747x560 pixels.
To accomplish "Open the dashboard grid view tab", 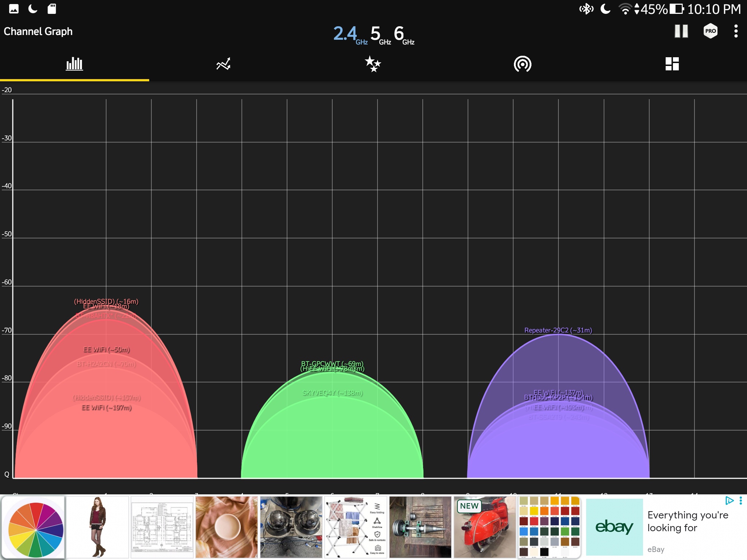I will point(672,64).
